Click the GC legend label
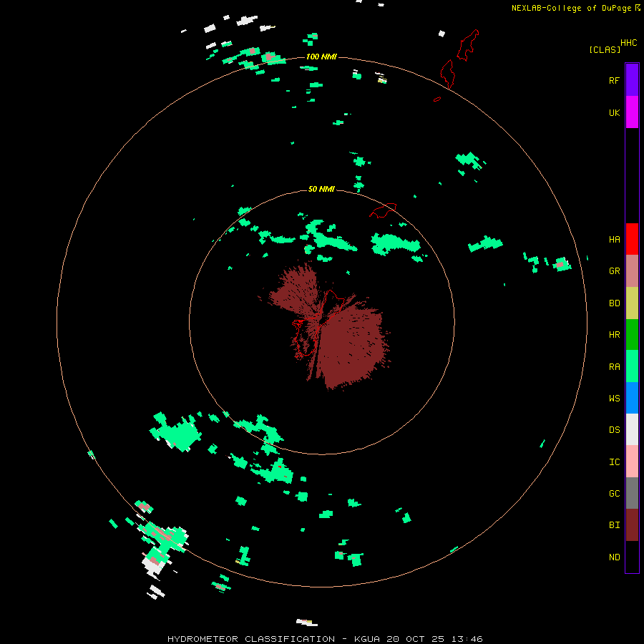 click(614, 493)
